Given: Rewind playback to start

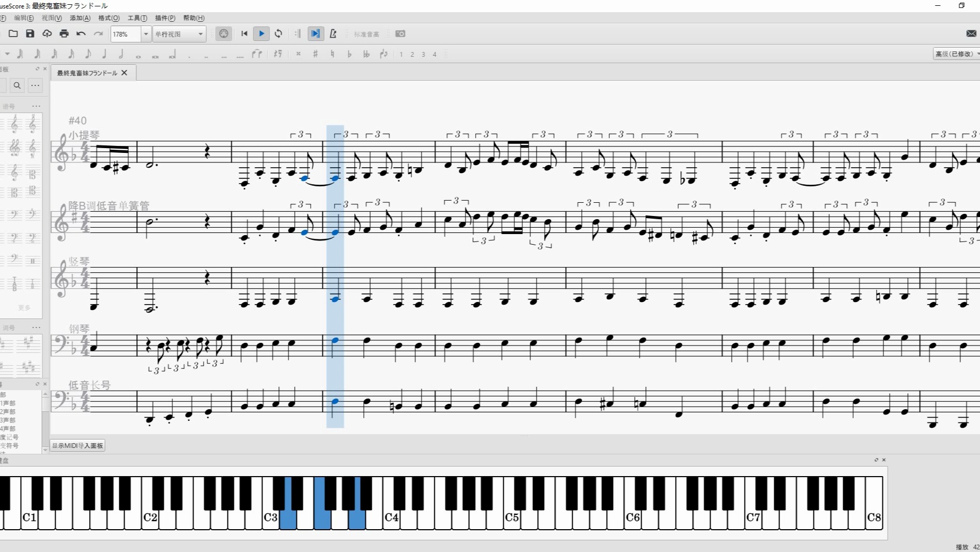Looking at the screenshot, I should [244, 33].
